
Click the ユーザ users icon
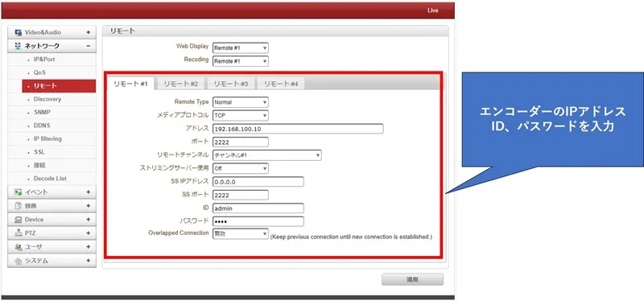pyautogui.click(x=18, y=247)
